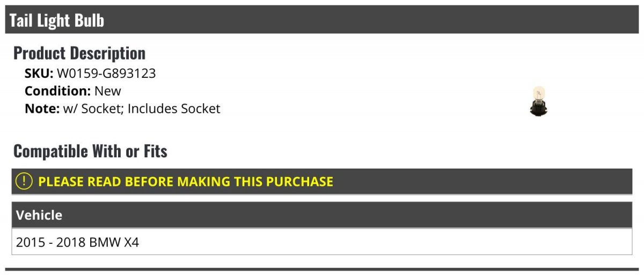Image resolution: width=644 pixels, height=276 pixels.
Task: Click the SKU label
Action: point(39,74)
